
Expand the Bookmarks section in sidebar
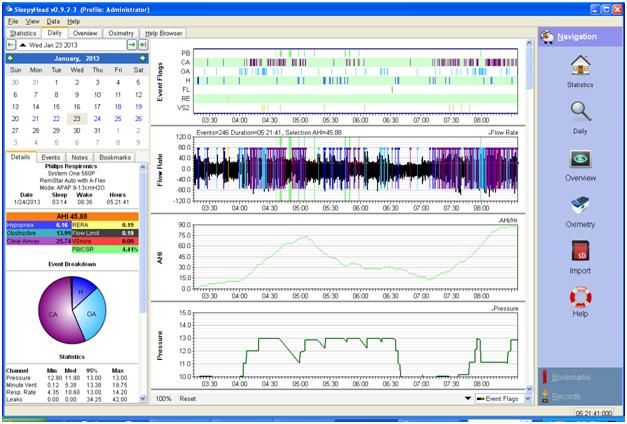point(580,377)
